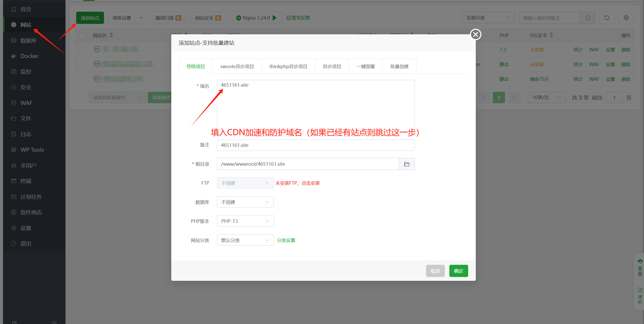The height and width of the screenshot is (324, 644).
Task: Open 客服 customer service floating icon
Action: [x=640, y=268]
